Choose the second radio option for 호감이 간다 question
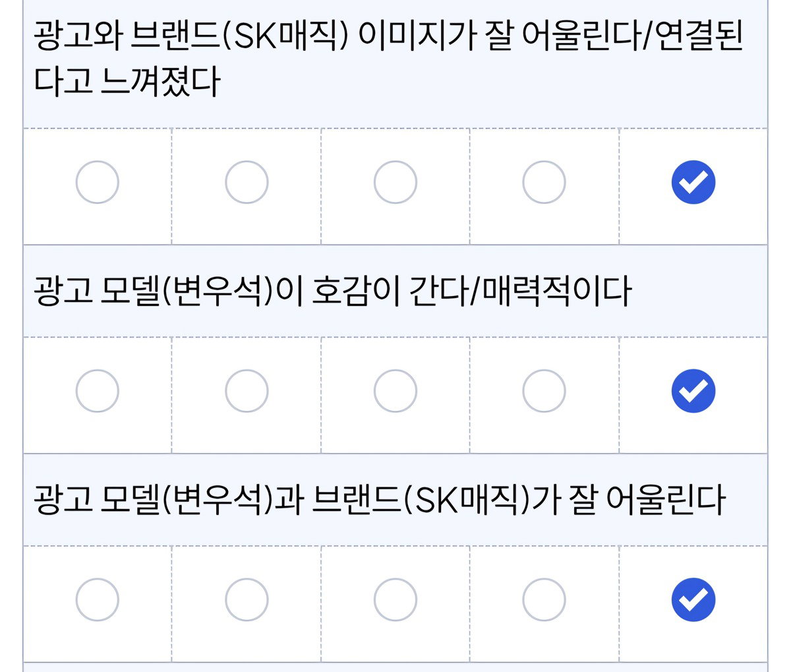Screen dimensions: 791x672 click(x=247, y=391)
